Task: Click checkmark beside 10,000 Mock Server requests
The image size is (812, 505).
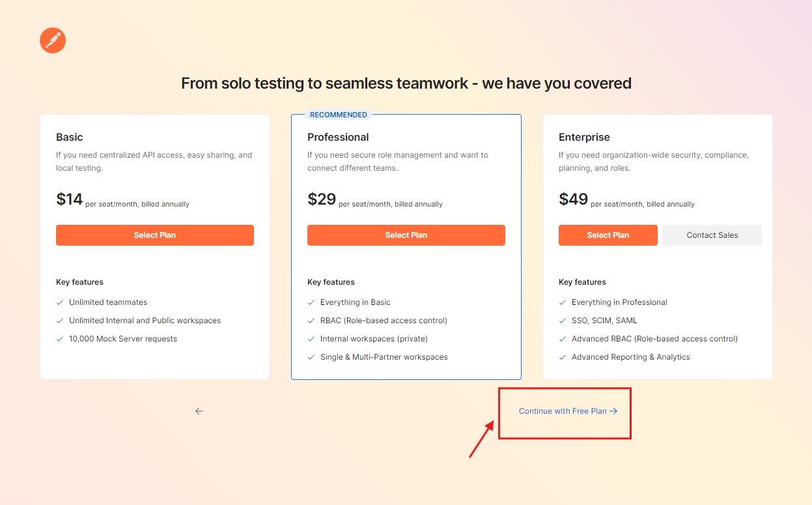Action: [x=60, y=339]
